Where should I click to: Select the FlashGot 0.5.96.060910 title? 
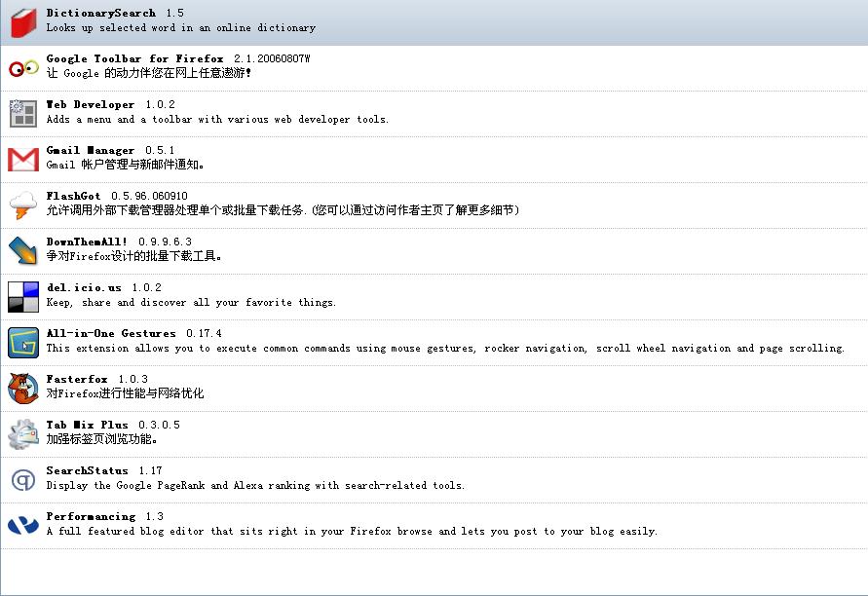click(117, 196)
